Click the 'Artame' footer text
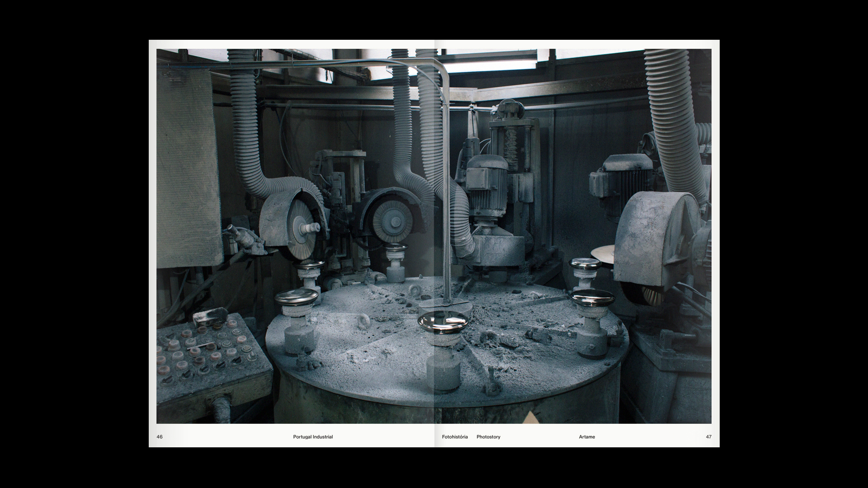 click(x=587, y=437)
